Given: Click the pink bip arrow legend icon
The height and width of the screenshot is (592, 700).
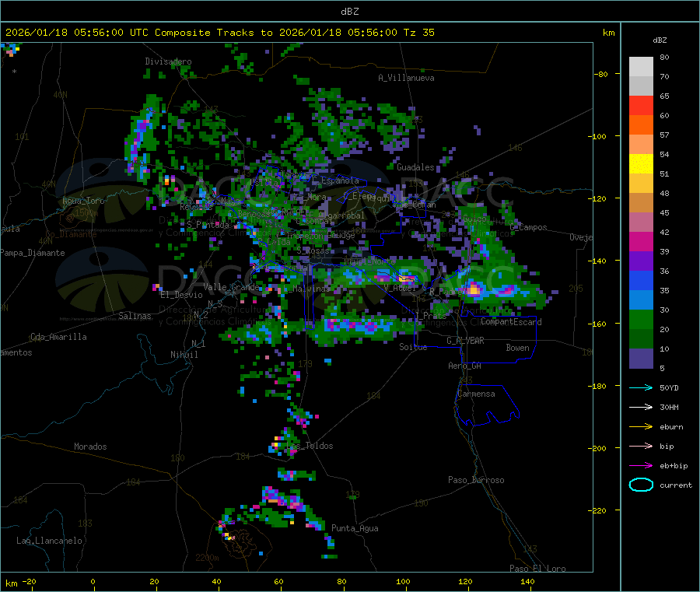Looking at the screenshot, I should click(x=641, y=446).
